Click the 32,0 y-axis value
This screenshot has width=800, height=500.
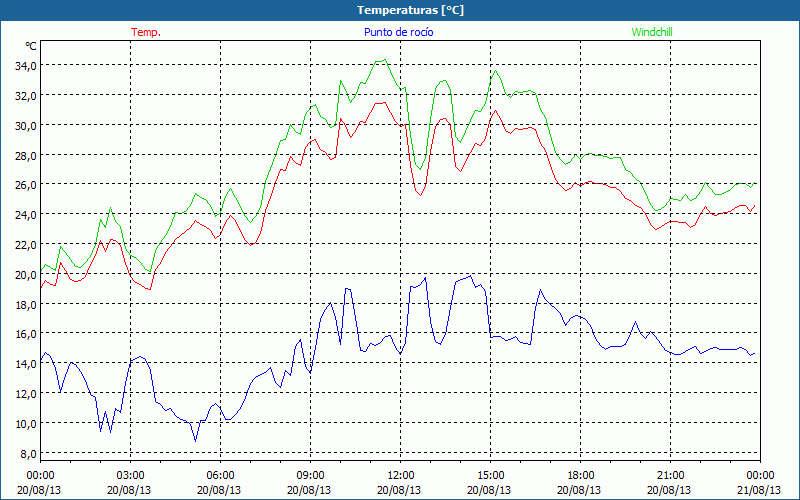pos(26,96)
